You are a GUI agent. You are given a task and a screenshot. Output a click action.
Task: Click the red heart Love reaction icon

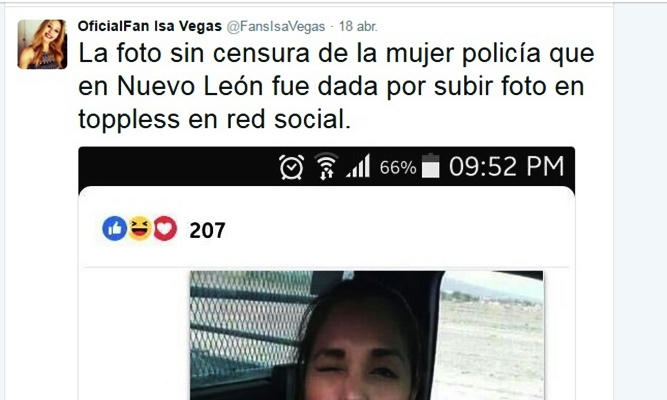point(165,229)
